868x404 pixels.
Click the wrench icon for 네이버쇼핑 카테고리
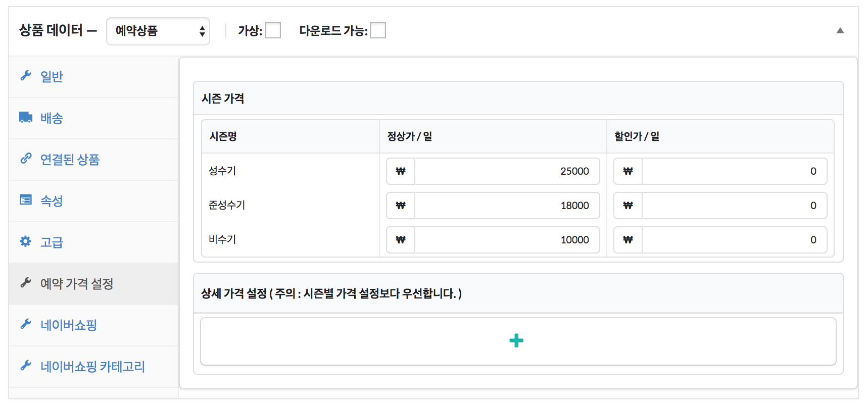[26, 366]
